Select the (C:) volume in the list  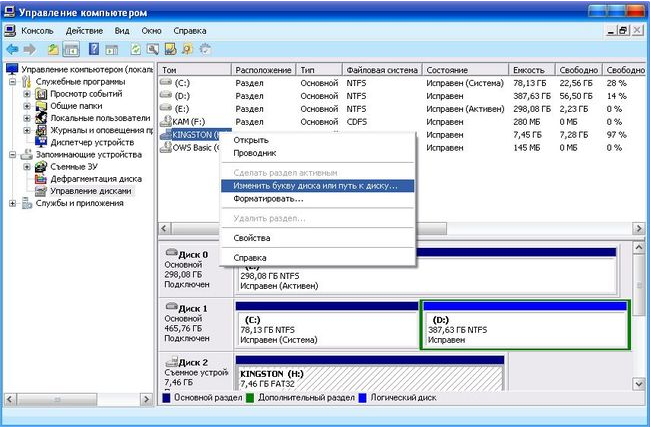point(181,83)
